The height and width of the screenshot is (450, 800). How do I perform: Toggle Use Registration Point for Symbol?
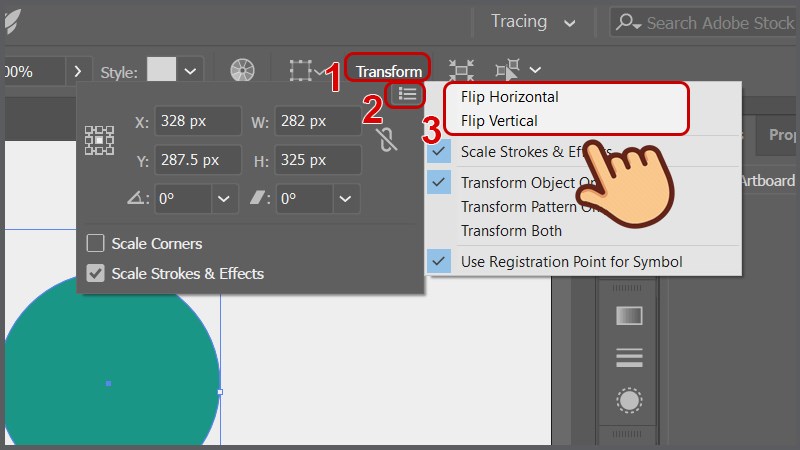point(583,262)
